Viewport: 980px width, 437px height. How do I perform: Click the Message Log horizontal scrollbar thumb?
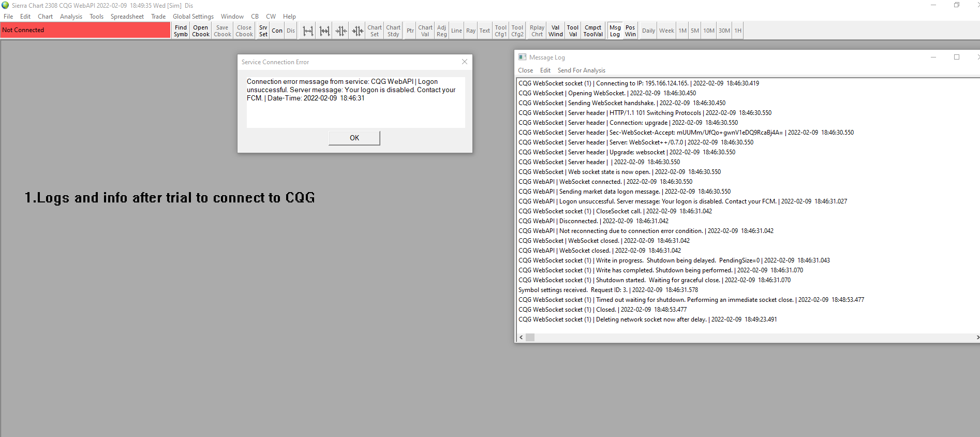(530, 337)
